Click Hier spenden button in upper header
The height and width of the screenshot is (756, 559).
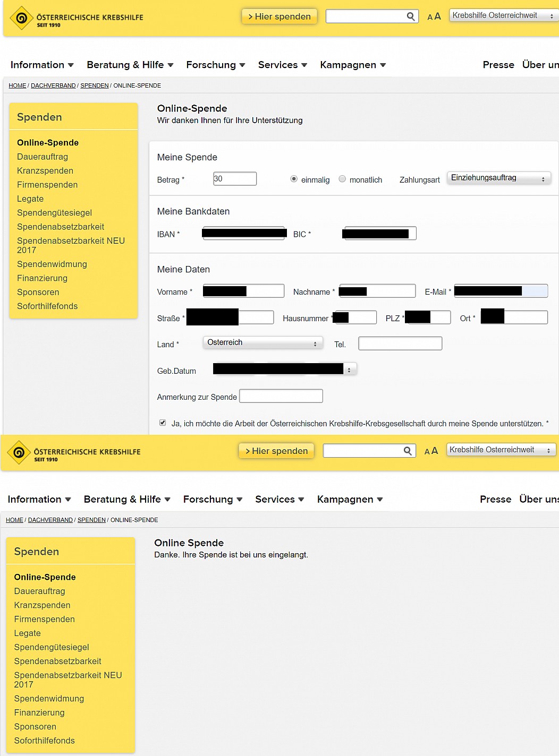tap(279, 16)
